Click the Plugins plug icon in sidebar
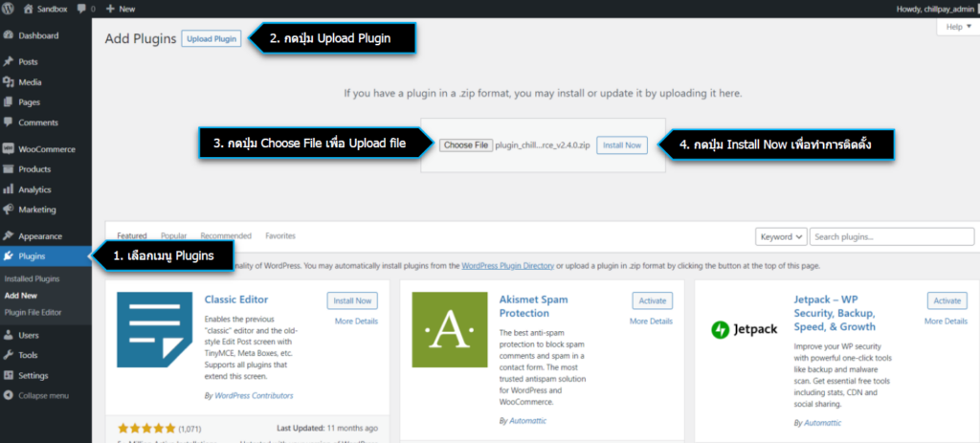The height and width of the screenshot is (443, 980). (x=8, y=256)
